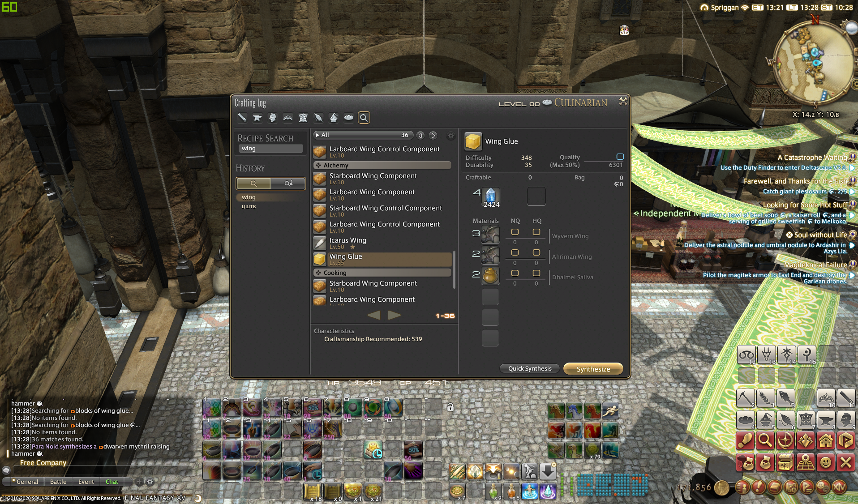Select the magnifier recipe search tab icon
Image resolution: width=858 pixels, height=504 pixels.
click(x=364, y=118)
